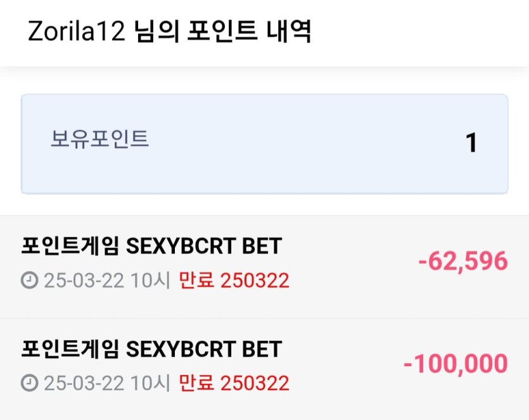529x420 pixels.
Task: Select the page title "Zorila12 님의 포인트 내역"
Action: [169, 32]
